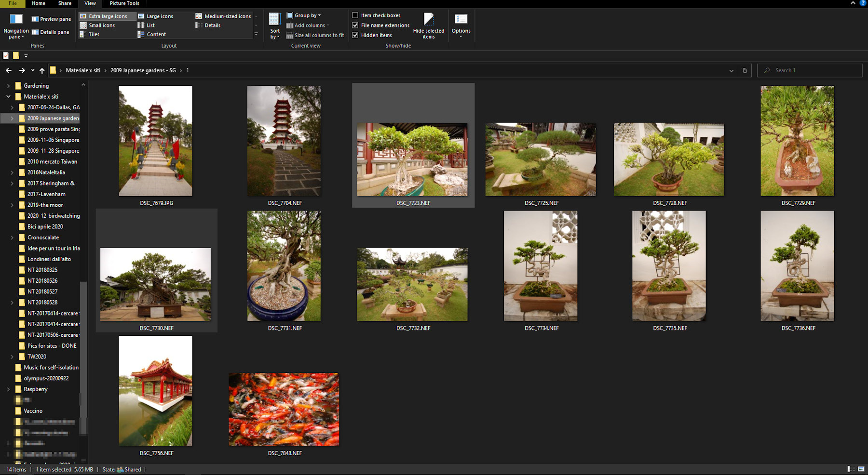Toggle the Preview pane
868x475 pixels.
point(51,19)
